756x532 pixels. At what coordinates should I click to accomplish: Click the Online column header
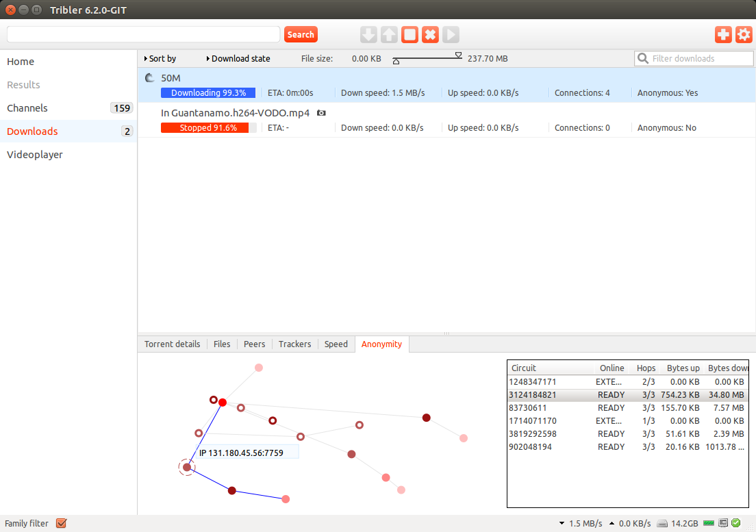(612, 368)
